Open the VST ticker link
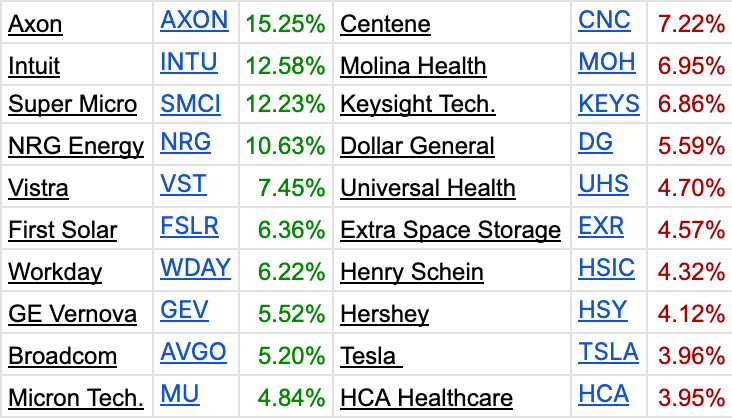Image resolution: width=732 pixels, height=418 pixels. pos(183,184)
